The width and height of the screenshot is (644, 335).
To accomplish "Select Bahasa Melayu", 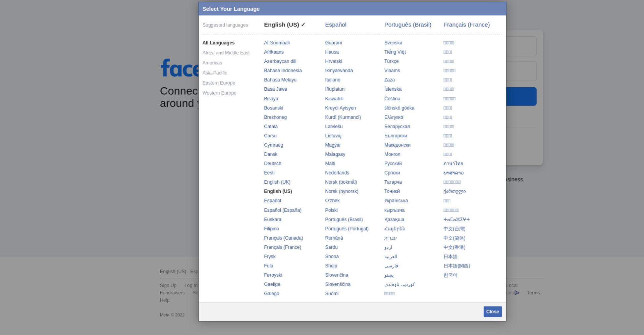I will click(280, 80).
